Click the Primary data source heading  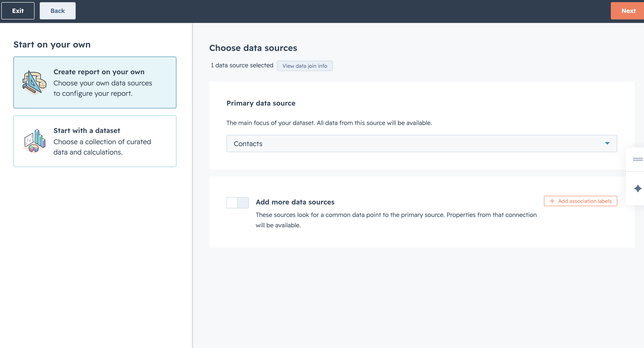pos(261,103)
